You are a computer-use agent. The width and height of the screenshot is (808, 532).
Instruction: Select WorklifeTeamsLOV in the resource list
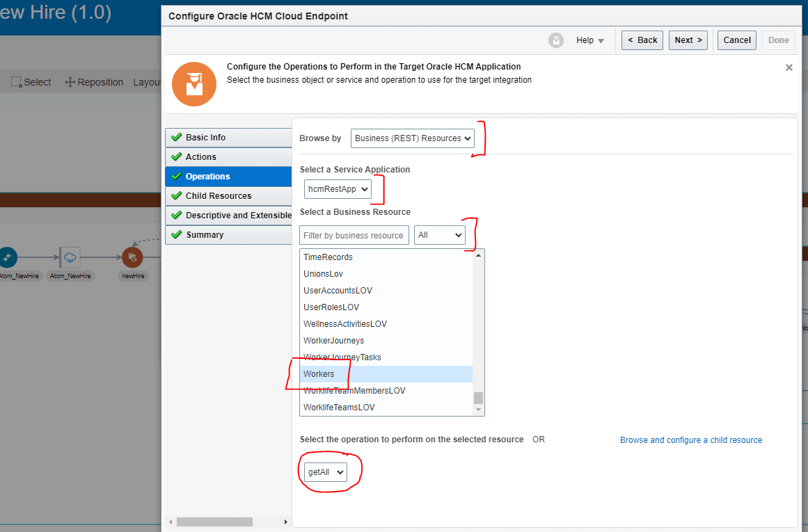click(x=386, y=407)
